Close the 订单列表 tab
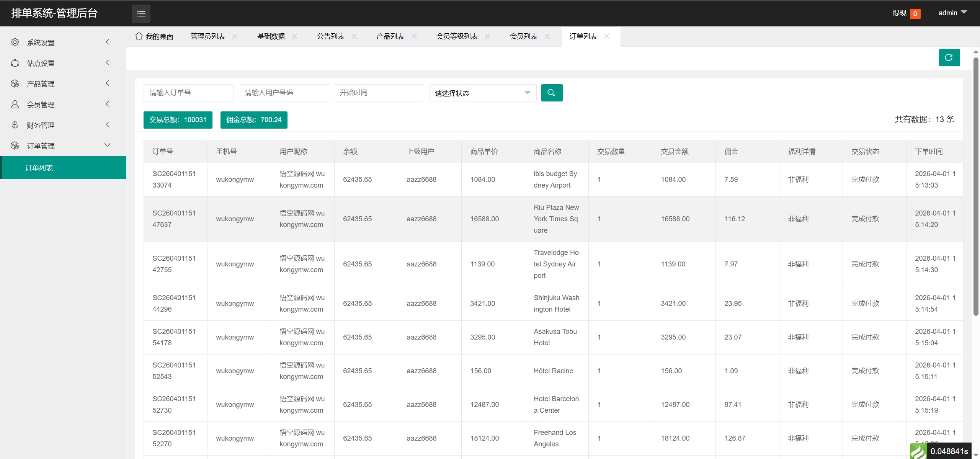 pyautogui.click(x=607, y=36)
